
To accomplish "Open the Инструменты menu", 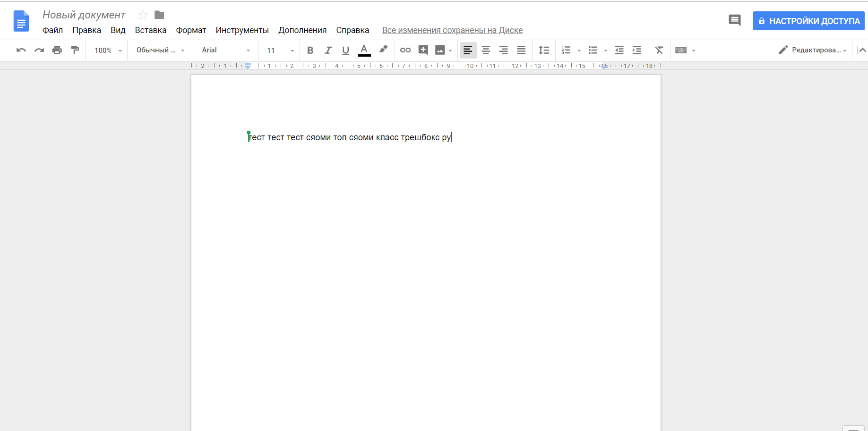I will pyautogui.click(x=242, y=30).
